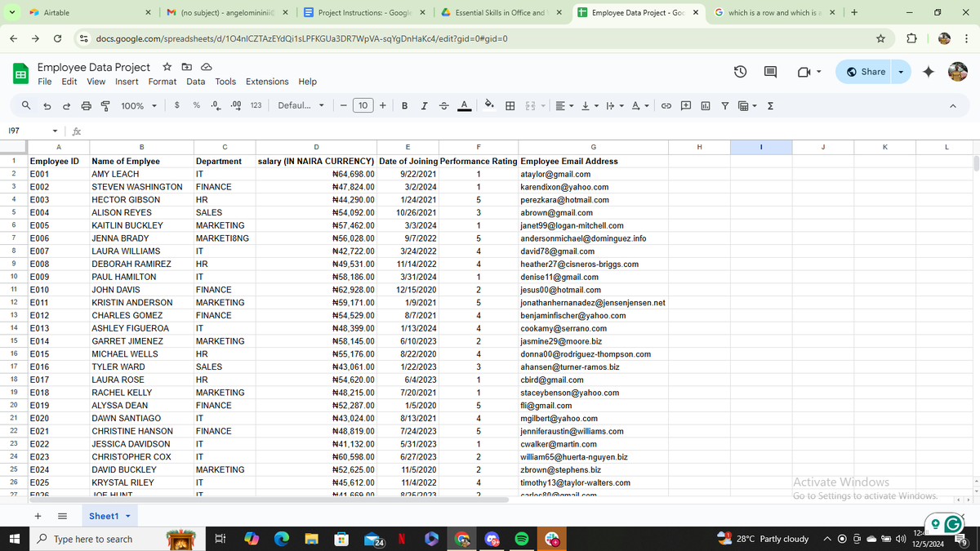The image size is (980, 551).
Task: Open the Extensions menu
Action: pyautogui.click(x=267, y=82)
